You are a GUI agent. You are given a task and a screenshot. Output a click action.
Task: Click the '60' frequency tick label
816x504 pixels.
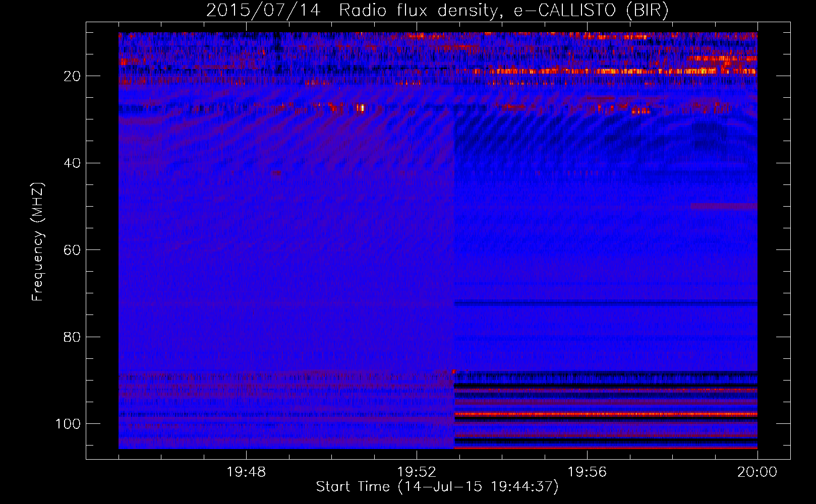pyautogui.click(x=72, y=250)
